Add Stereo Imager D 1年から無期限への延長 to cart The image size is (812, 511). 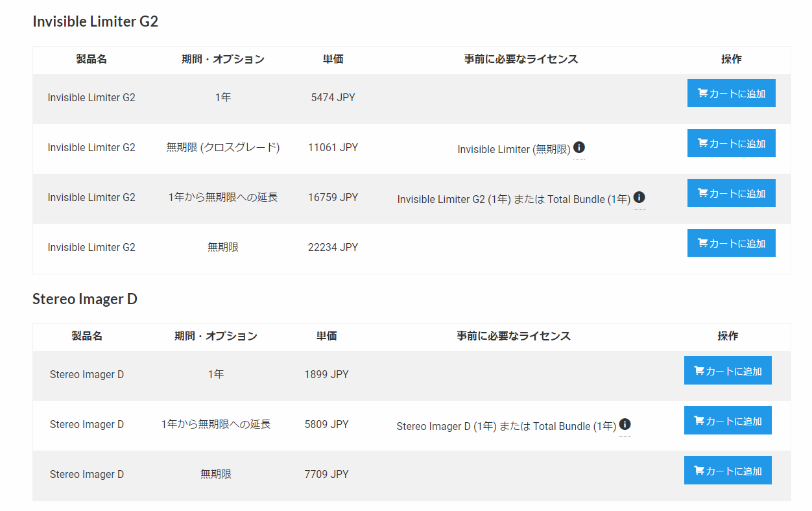point(728,420)
